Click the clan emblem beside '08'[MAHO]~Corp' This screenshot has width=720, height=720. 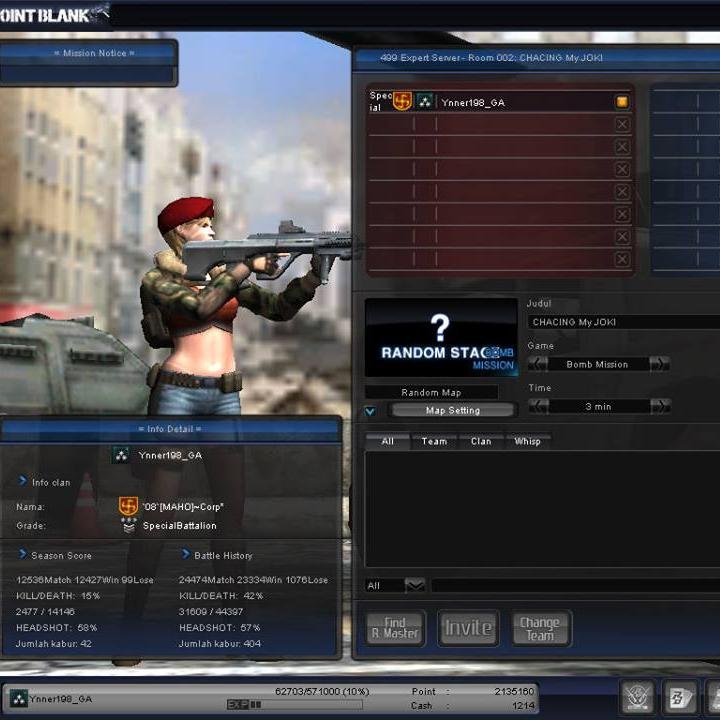point(128,506)
